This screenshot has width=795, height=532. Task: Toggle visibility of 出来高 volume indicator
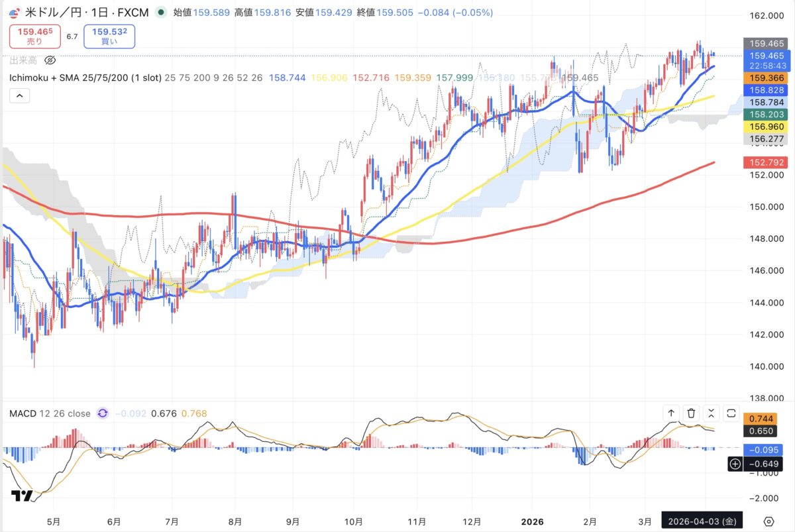50,60
